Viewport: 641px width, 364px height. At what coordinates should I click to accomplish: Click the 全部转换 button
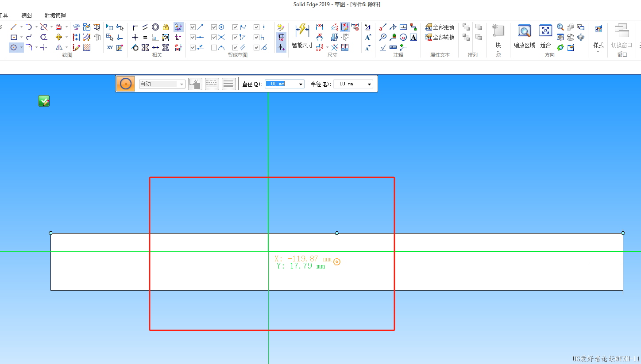[440, 37]
